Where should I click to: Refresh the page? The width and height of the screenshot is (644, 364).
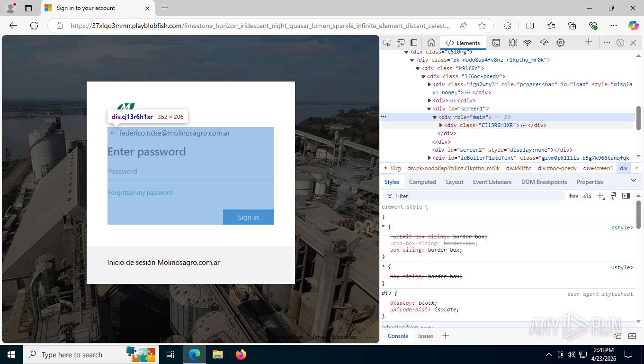click(34, 26)
